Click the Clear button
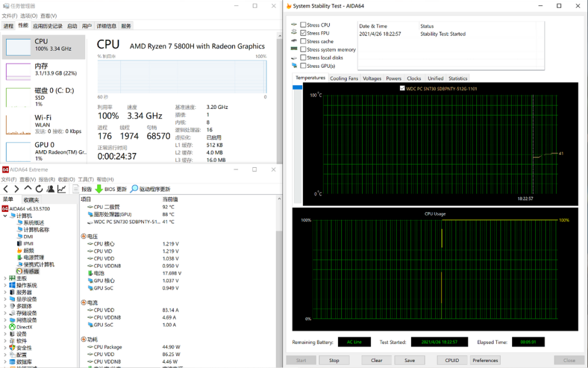 pos(376,360)
